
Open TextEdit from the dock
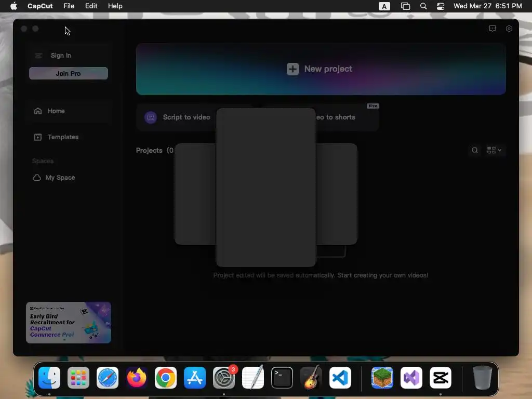[253, 378]
